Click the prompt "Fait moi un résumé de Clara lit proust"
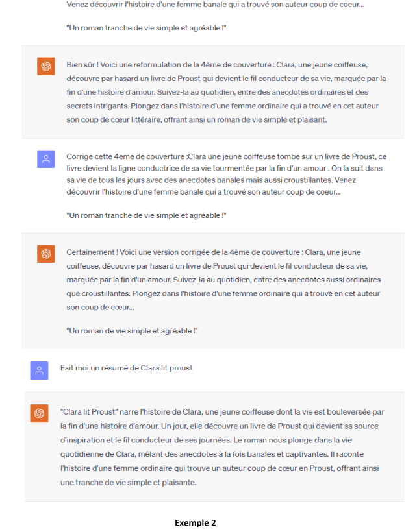Screen dimensions: 417x532 (126, 368)
